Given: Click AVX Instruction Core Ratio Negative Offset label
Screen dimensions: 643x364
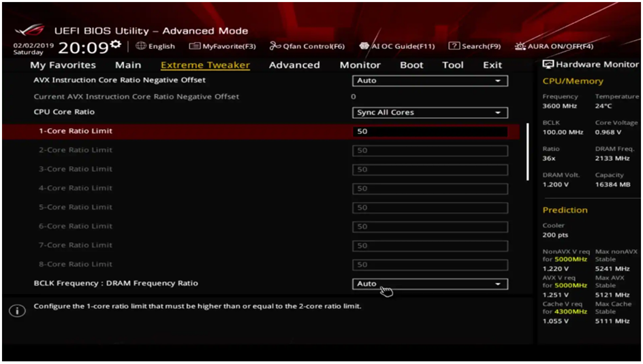Looking at the screenshot, I should pyautogui.click(x=119, y=80).
